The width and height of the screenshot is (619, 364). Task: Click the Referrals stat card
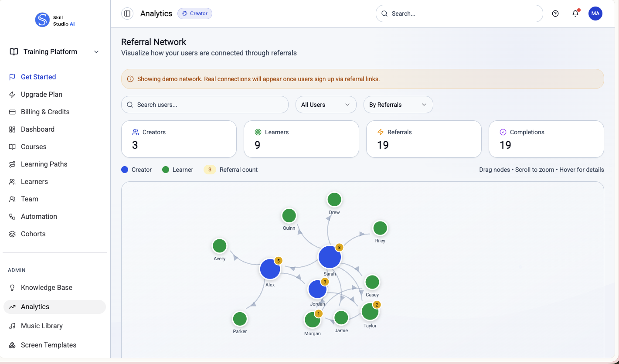pos(424,139)
